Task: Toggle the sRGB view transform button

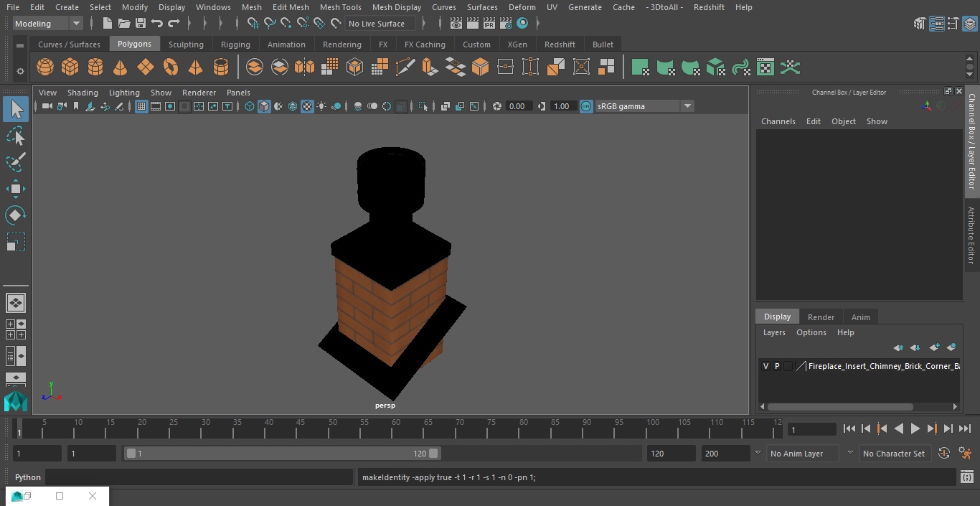Action: point(586,106)
